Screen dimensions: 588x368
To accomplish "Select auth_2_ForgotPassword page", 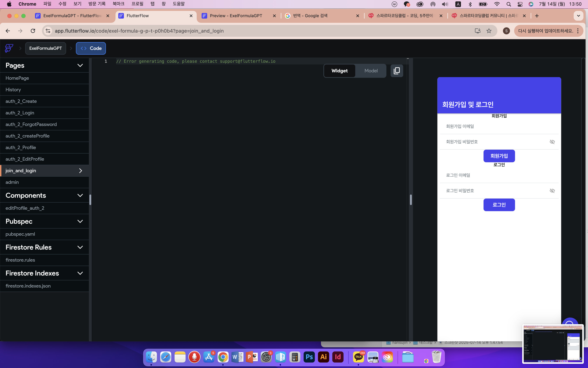I will click(44, 124).
